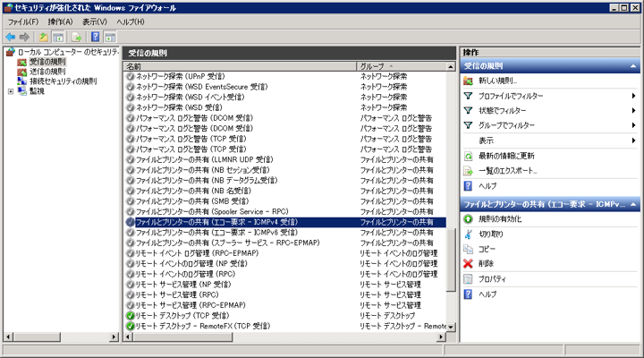
Task: Collapse the 受信の規則 actions section
Action: (x=633, y=66)
